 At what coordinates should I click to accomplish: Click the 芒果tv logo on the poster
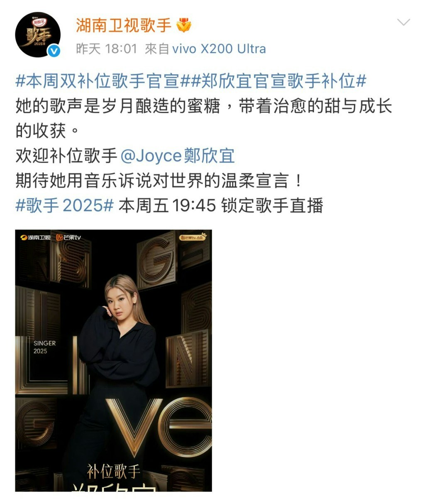[x=68, y=237]
